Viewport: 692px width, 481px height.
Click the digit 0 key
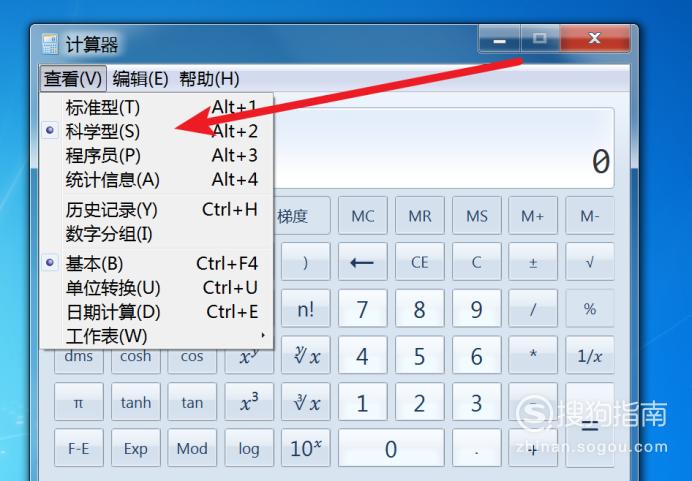tap(391, 448)
